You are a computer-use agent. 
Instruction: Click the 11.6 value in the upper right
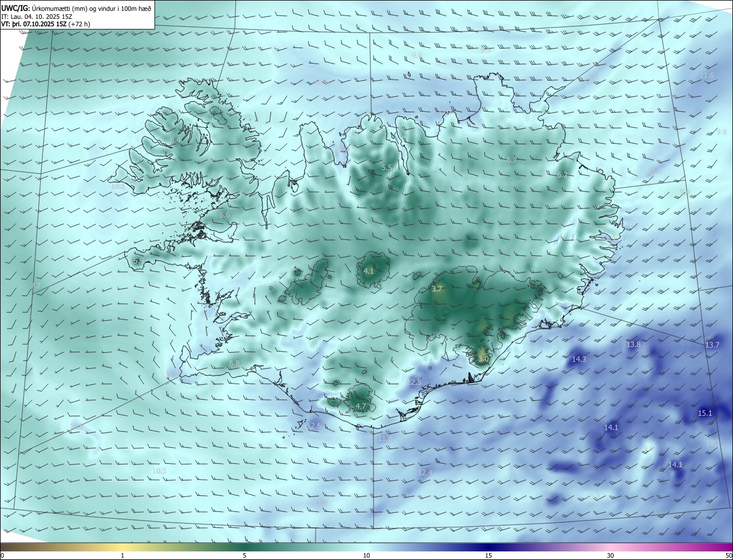pos(707,76)
